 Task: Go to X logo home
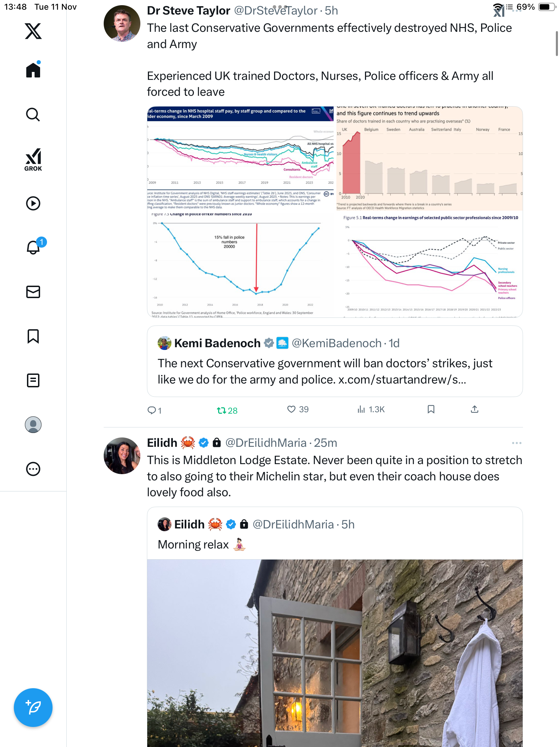click(x=33, y=31)
